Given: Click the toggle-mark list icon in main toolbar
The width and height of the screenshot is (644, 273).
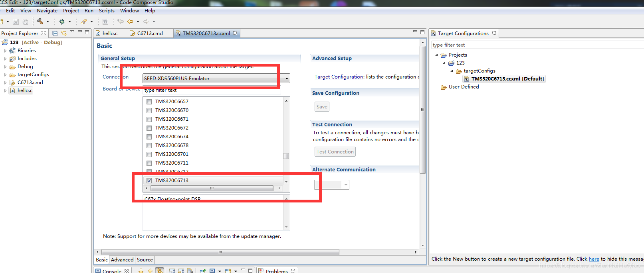Looking at the screenshot, I should coord(105,22).
